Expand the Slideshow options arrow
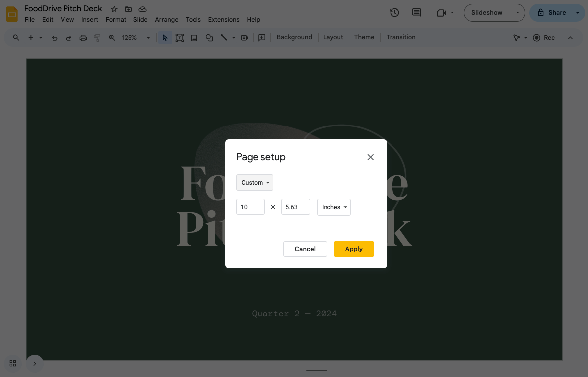Viewport: 588px width, 377px height. (518, 13)
